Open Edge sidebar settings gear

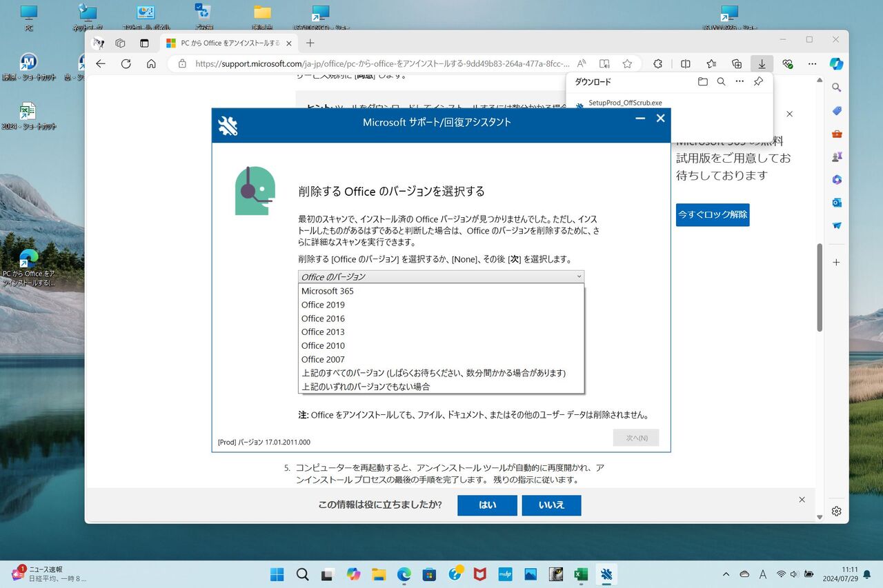point(836,511)
